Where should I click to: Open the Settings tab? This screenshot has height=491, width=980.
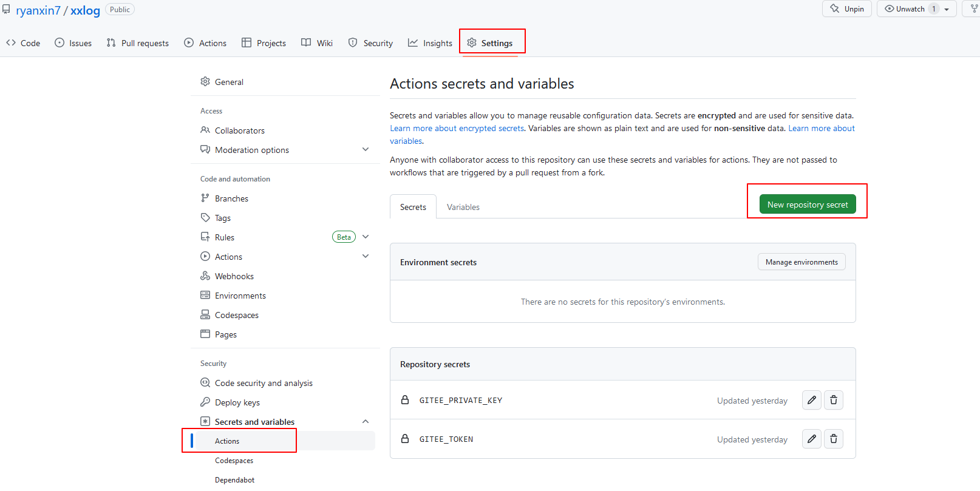click(x=490, y=43)
